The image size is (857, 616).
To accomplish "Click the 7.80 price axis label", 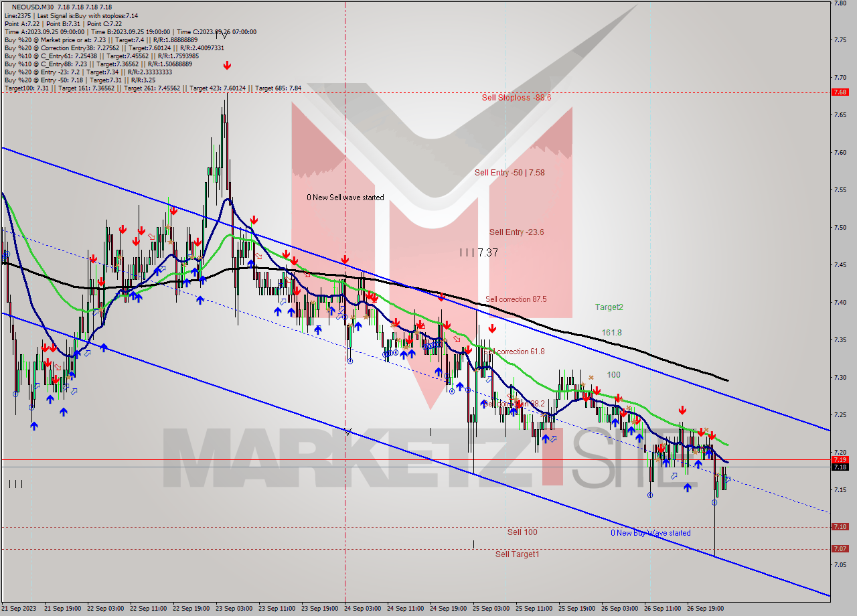I will (840, 3).
